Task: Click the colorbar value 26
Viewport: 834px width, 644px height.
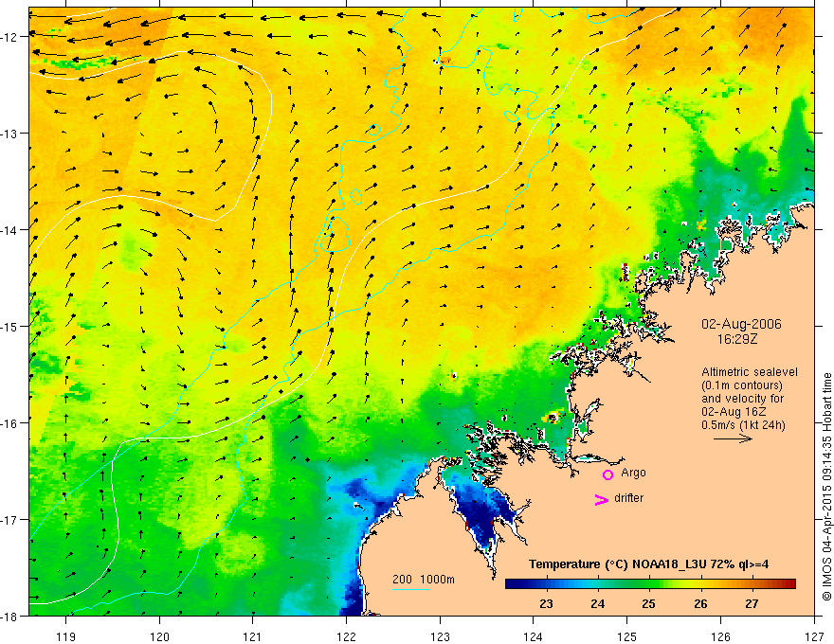Action: click(x=700, y=603)
